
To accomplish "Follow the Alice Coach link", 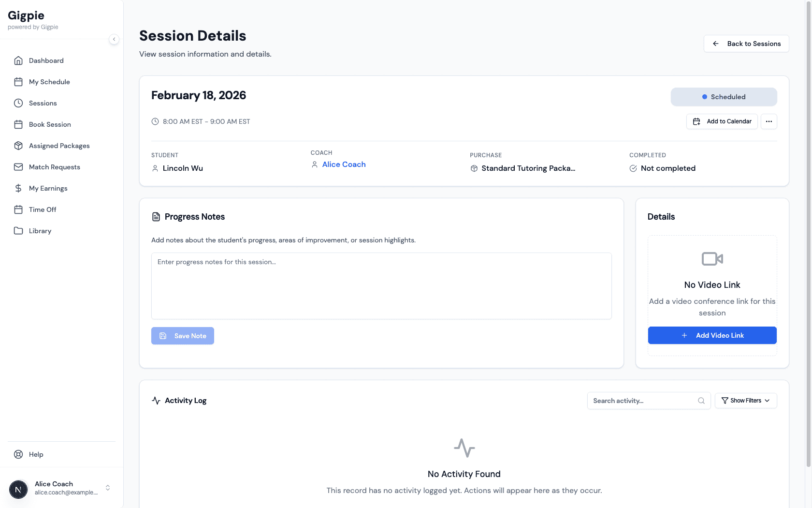I will click(x=344, y=164).
